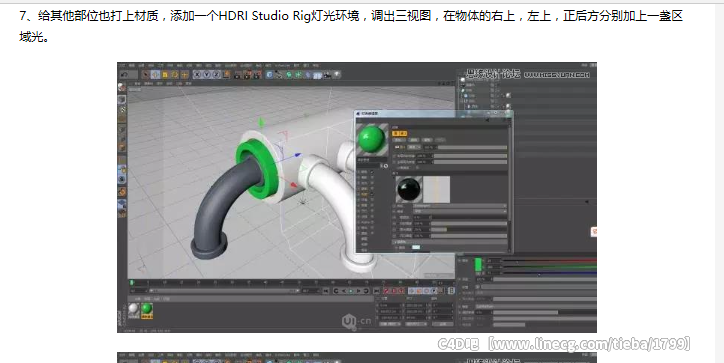
Task: Click the green color swatch in attributes panel
Action: pos(478,264)
